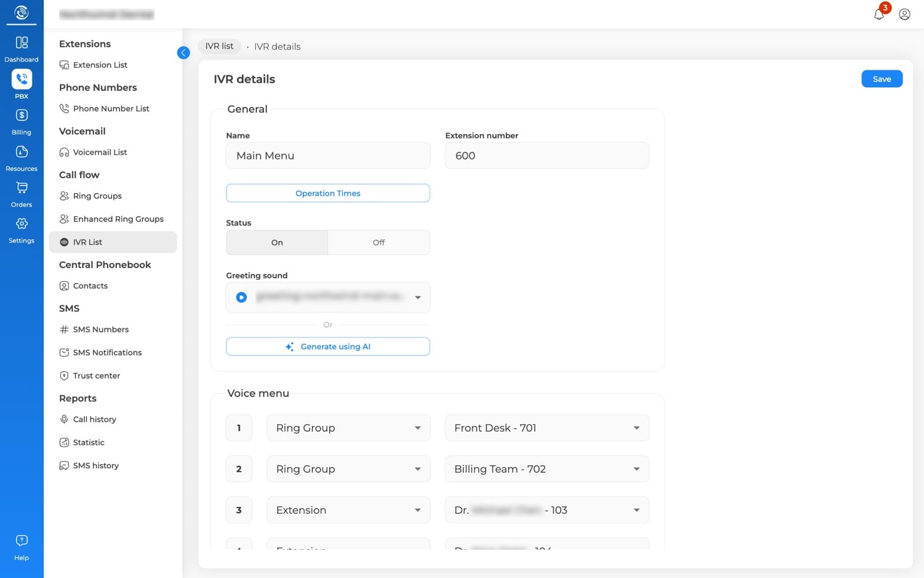Save the IVR details
Image resolution: width=924 pixels, height=578 pixels.
pyautogui.click(x=882, y=79)
